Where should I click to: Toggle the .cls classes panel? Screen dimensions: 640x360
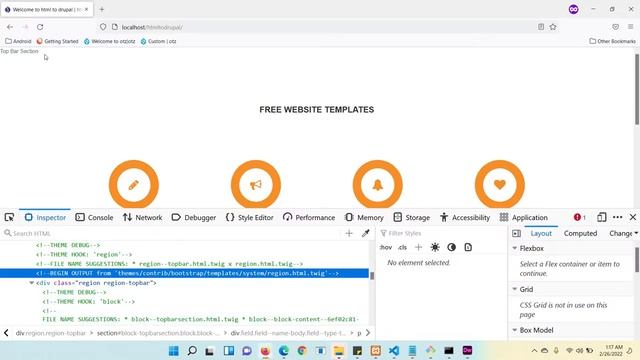[402, 247]
